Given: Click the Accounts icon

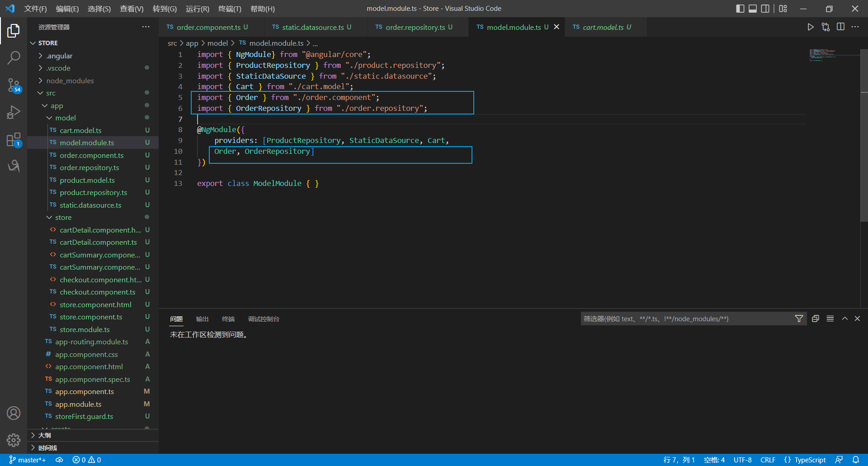Looking at the screenshot, I should [x=14, y=413].
